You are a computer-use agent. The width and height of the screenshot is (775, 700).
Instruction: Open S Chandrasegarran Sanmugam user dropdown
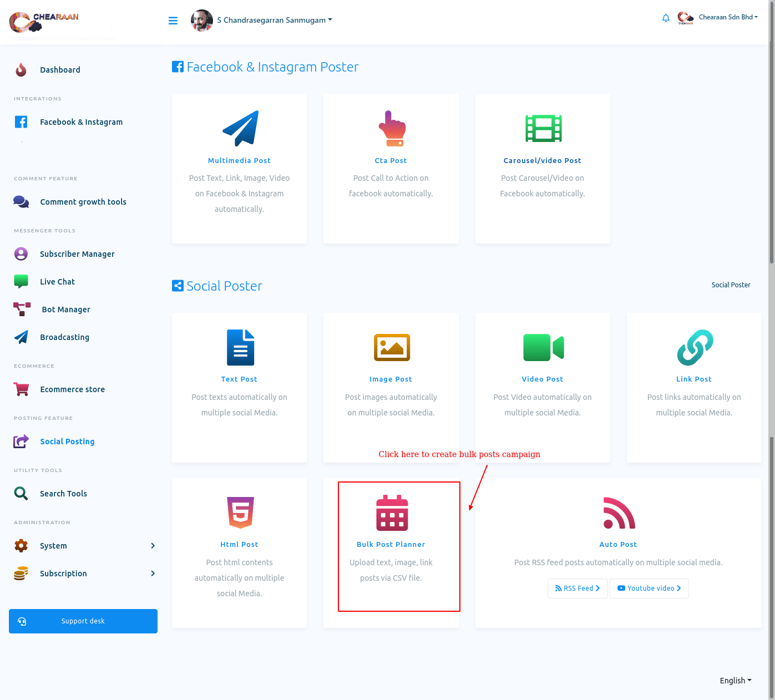tap(274, 21)
